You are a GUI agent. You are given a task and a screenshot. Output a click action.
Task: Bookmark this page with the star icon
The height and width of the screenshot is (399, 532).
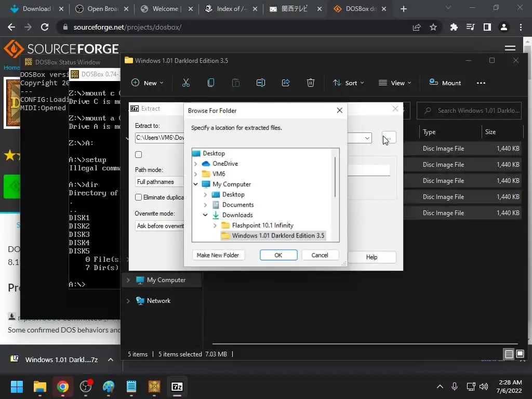pyautogui.click(x=433, y=27)
